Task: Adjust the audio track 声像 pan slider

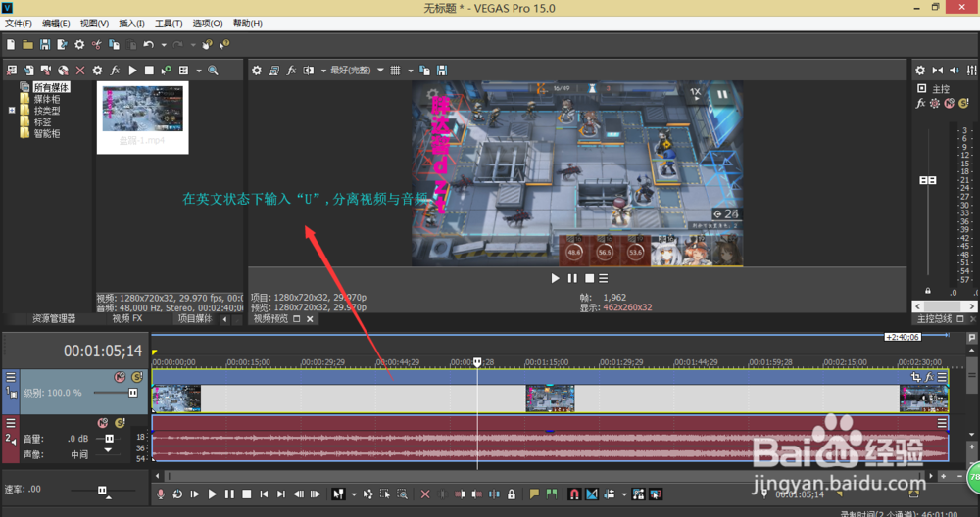Action: point(108,450)
